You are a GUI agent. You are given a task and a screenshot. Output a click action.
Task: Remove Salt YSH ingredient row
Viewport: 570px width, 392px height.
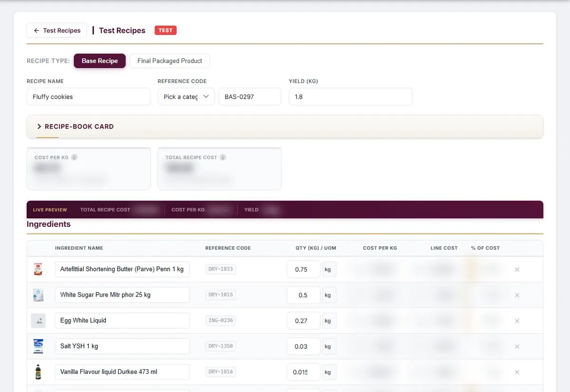517,346
